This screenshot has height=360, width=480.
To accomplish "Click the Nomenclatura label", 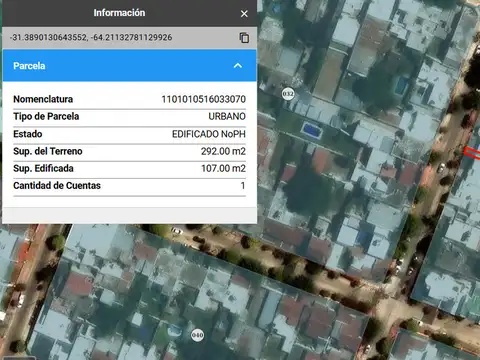I will click(43, 99).
